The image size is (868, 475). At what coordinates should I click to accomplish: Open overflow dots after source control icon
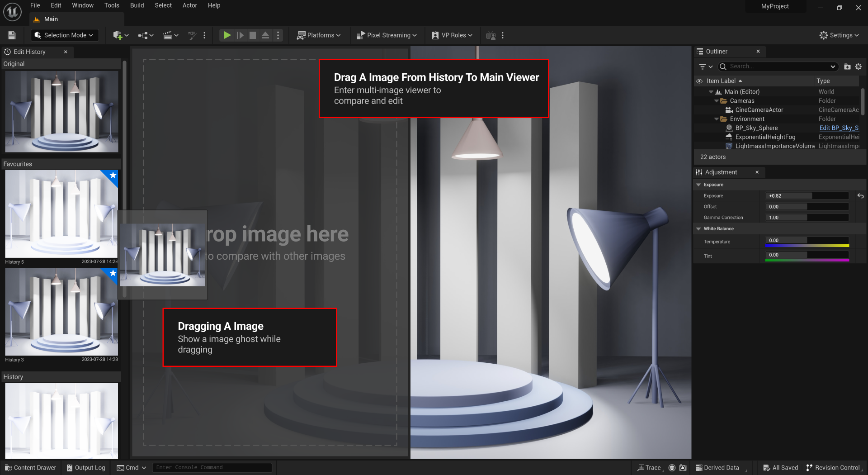point(204,35)
